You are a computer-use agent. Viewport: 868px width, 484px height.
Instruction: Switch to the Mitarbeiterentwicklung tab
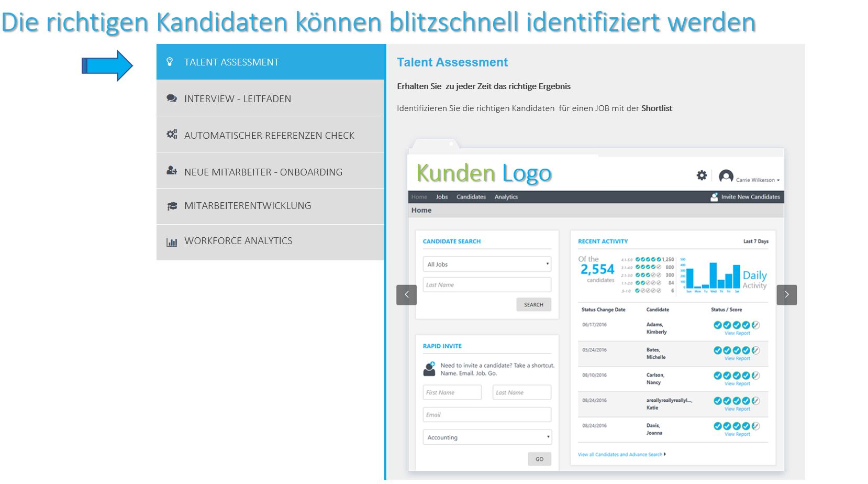pyautogui.click(x=271, y=206)
